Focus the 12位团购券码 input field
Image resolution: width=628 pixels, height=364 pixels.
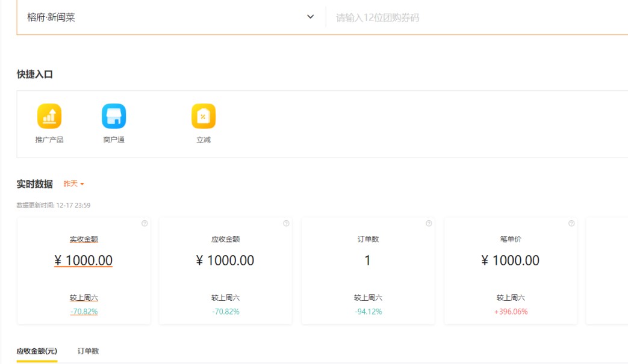point(476,18)
